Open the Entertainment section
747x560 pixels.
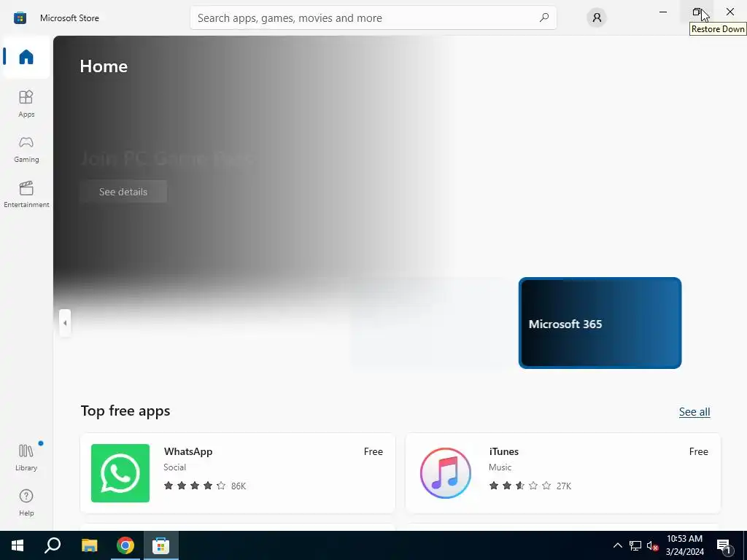pyautogui.click(x=26, y=194)
